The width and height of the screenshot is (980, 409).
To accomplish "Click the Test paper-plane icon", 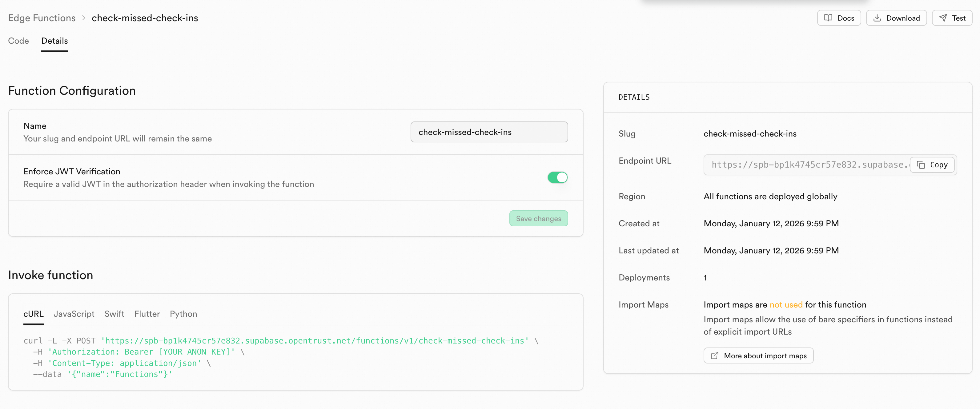I will pos(943,18).
